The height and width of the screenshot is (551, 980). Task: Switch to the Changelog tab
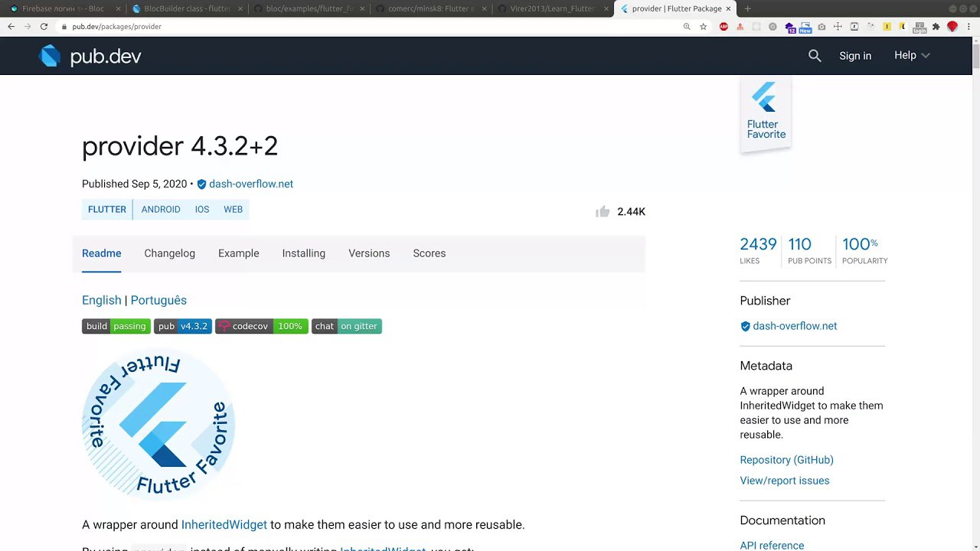[x=169, y=253]
